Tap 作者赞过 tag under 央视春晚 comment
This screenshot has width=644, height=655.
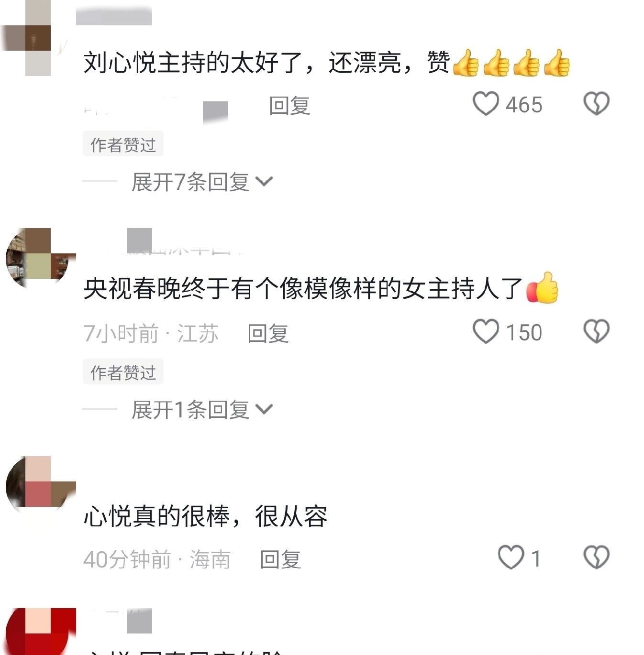pyautogui.click(x=123, y=371)
